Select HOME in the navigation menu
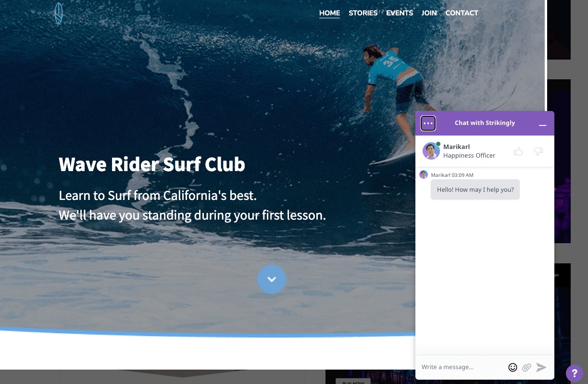 tap(329, 13)
